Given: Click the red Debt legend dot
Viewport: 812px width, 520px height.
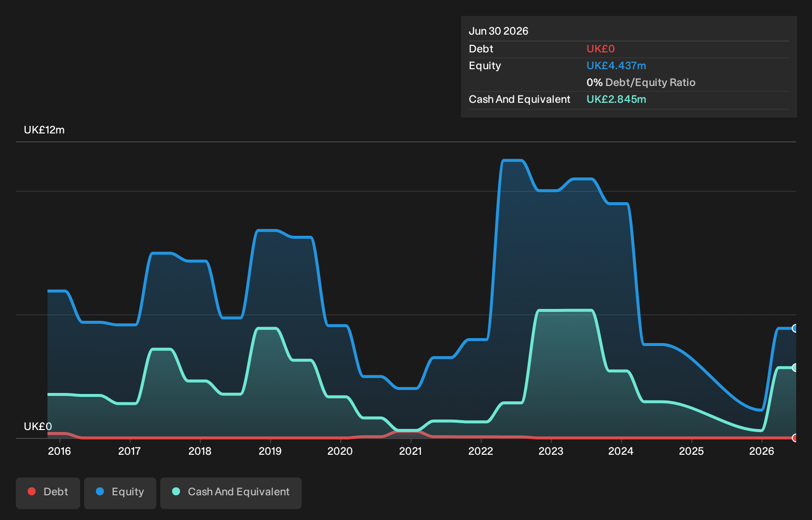Looking at the screenshot, I should pos(32,491).
